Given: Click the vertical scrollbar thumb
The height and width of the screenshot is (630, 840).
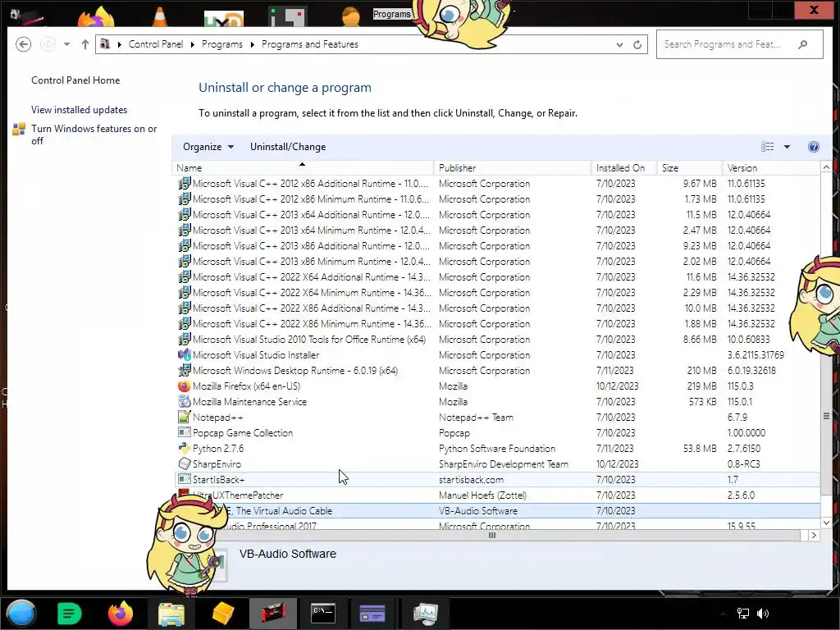Looking at the screenshot, I should (x=826, y=415).
